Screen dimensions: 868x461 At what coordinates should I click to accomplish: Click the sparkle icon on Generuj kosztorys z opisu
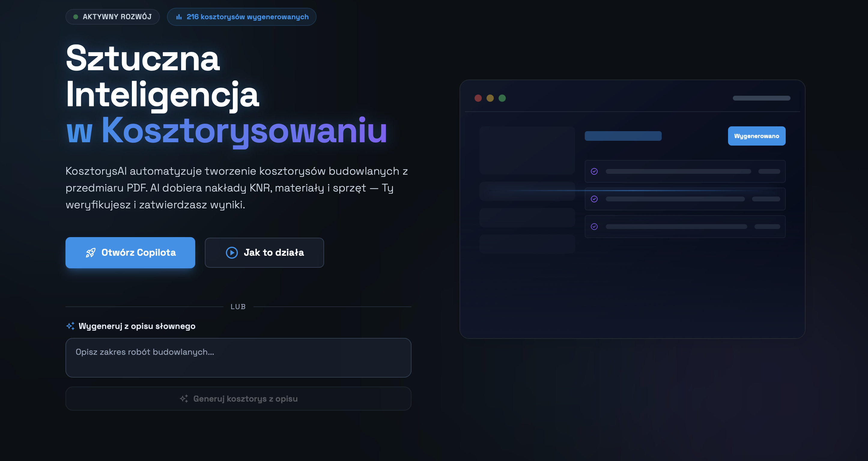point(184,399)
